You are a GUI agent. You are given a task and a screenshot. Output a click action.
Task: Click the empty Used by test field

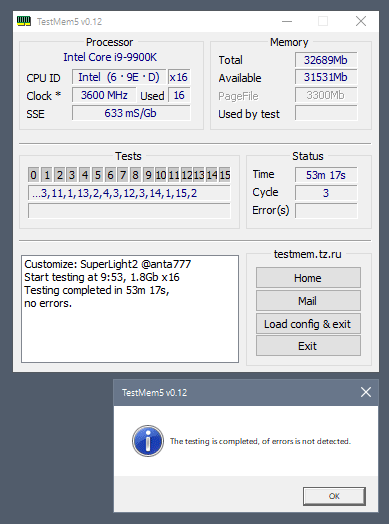[326, 113]
